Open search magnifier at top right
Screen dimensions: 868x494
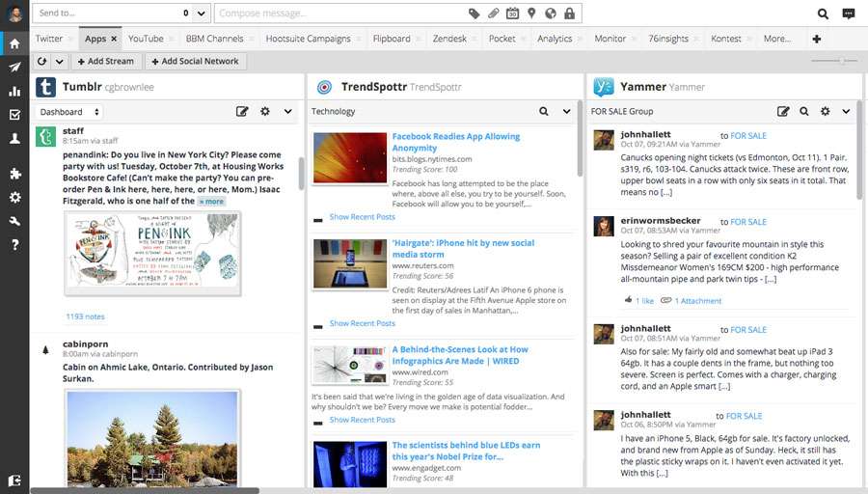point(823,14)
